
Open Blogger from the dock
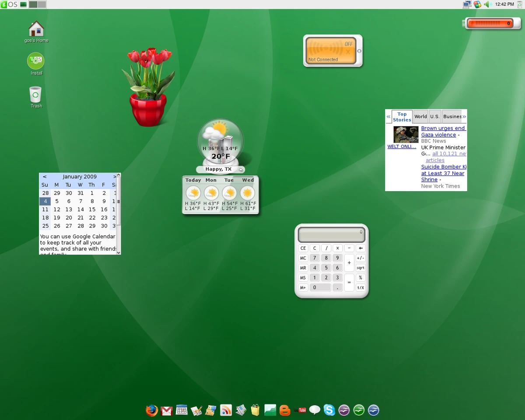point(285,410)
